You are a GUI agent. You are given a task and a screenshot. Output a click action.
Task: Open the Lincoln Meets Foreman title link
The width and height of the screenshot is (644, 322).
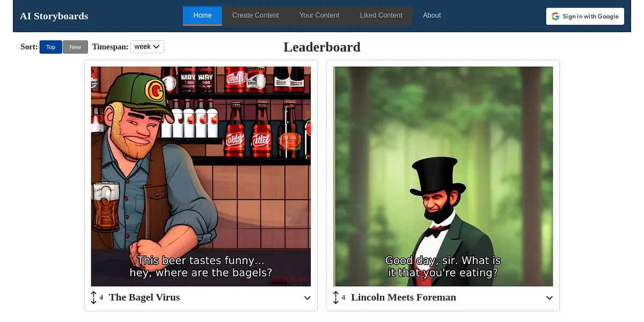(404, 297)
